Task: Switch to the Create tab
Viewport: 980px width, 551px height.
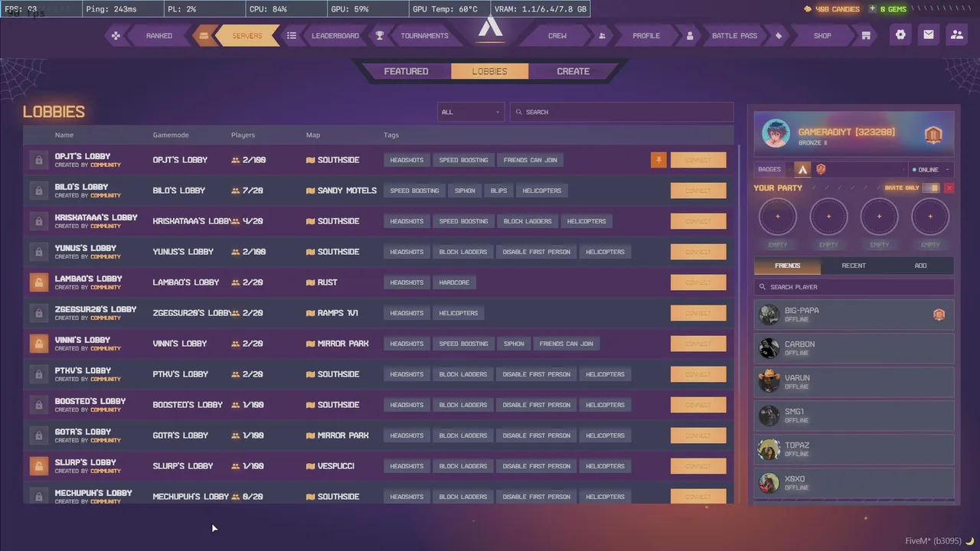Action: tap(573, 71)
